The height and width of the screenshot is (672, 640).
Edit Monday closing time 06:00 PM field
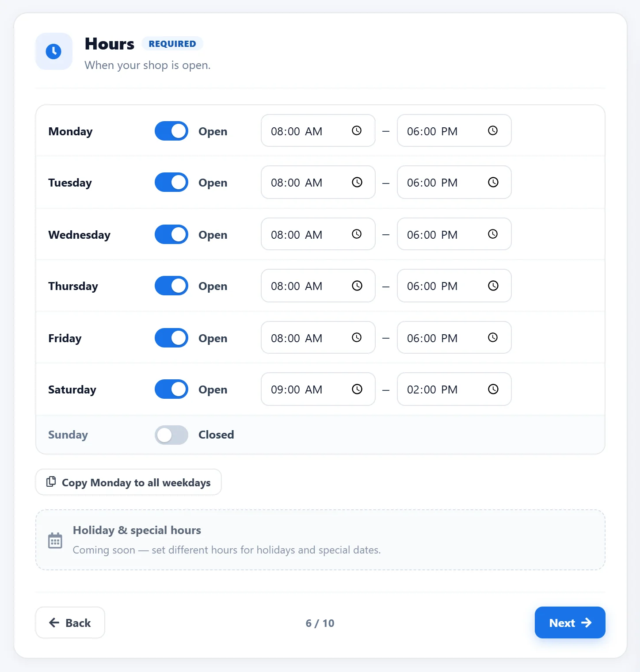(454, 130)
